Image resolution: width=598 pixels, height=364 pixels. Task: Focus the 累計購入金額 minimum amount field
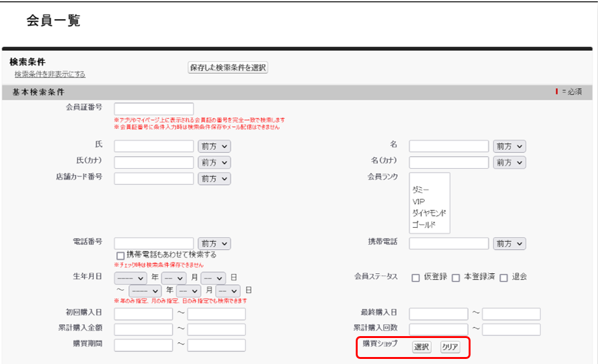(x=143, y=329)
